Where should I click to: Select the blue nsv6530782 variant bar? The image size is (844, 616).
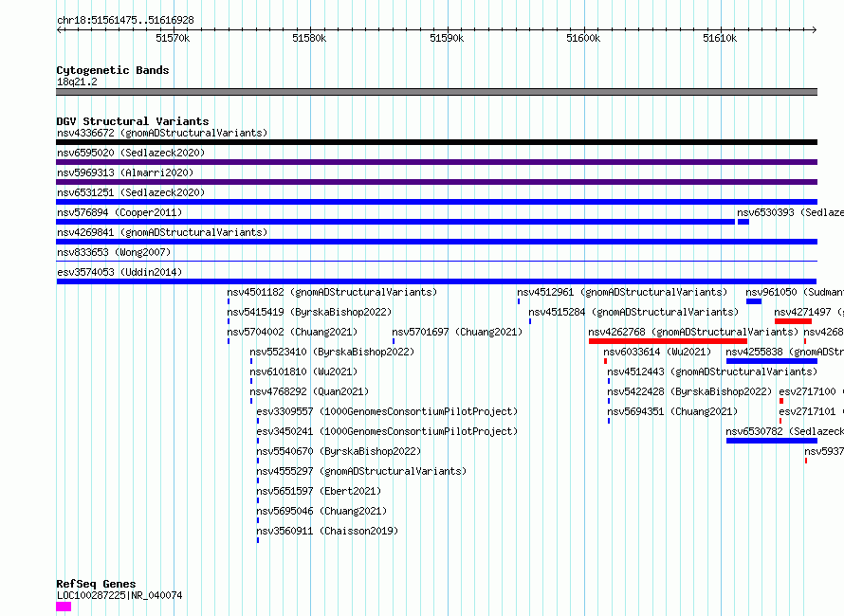[771, 441]
